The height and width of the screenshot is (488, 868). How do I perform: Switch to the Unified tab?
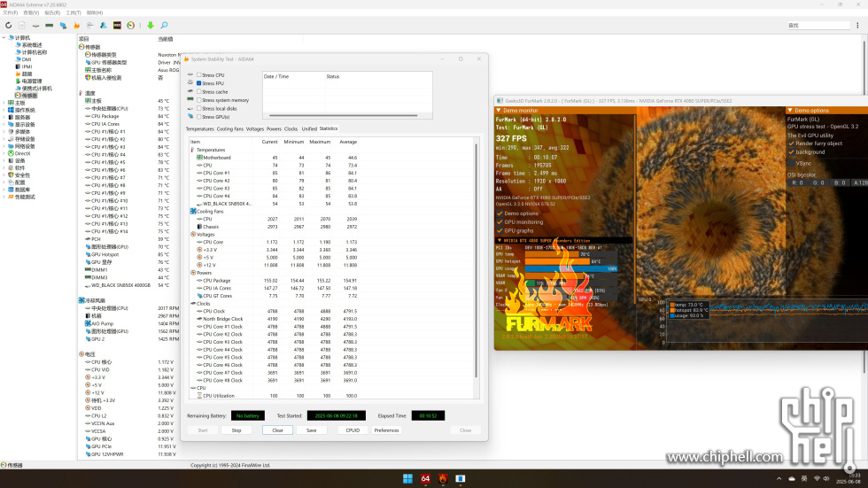click(309, 129)
